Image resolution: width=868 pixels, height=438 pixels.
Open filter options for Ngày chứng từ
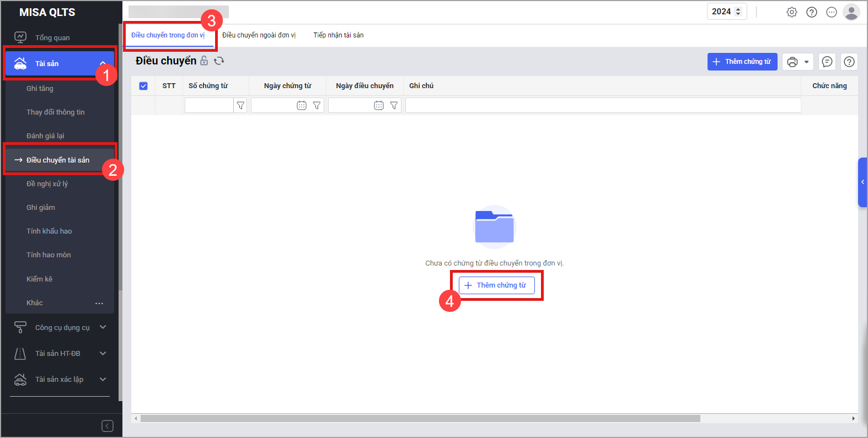coord(317,105)
